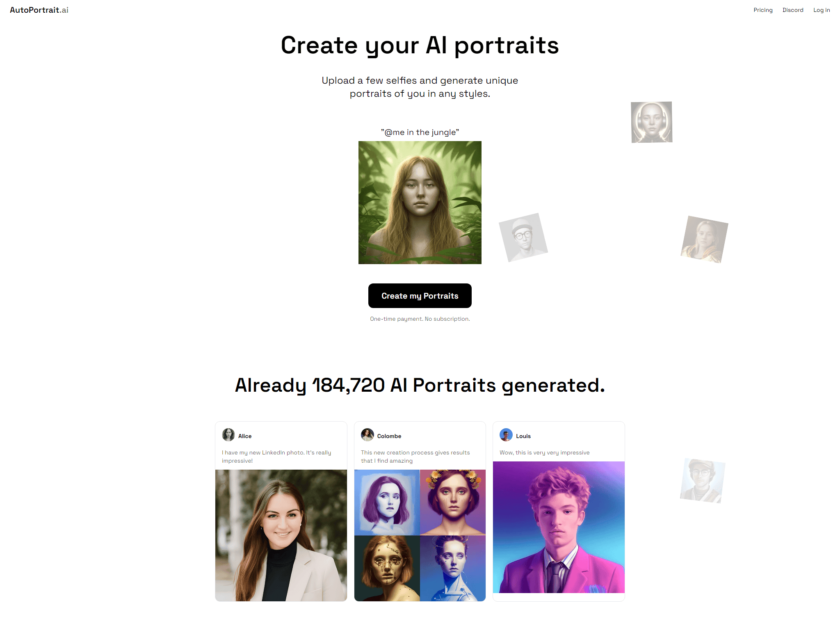Click Louis's avatar icon
Screen dimensions: 840x630
(x=506, y=435)
